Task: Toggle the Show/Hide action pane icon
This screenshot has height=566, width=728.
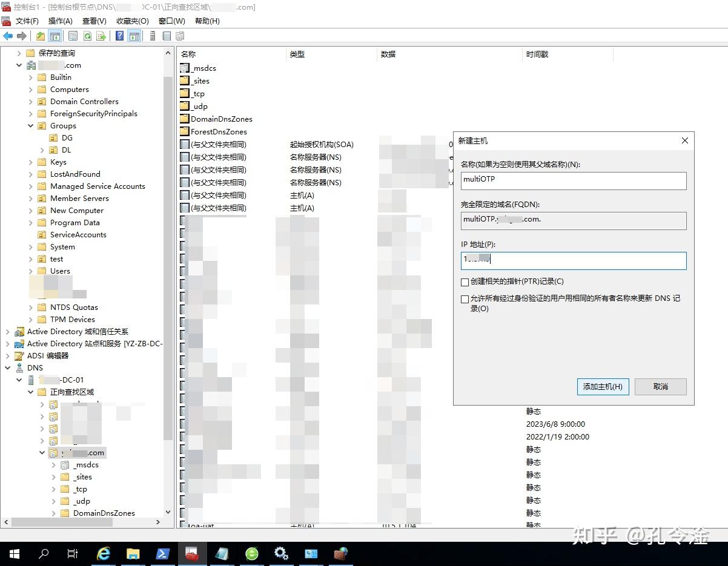Action: (134, 36)
